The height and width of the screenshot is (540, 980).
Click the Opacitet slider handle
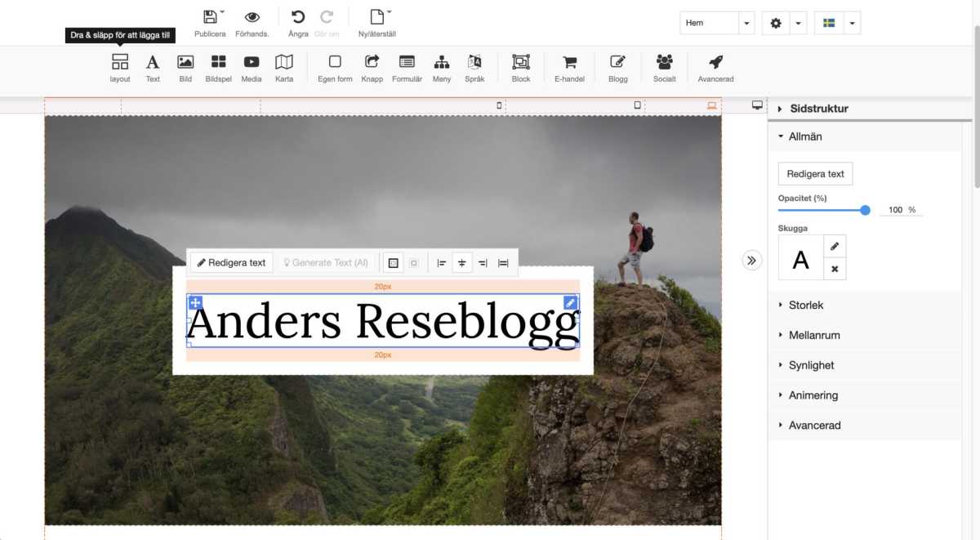tap(866, 210)
